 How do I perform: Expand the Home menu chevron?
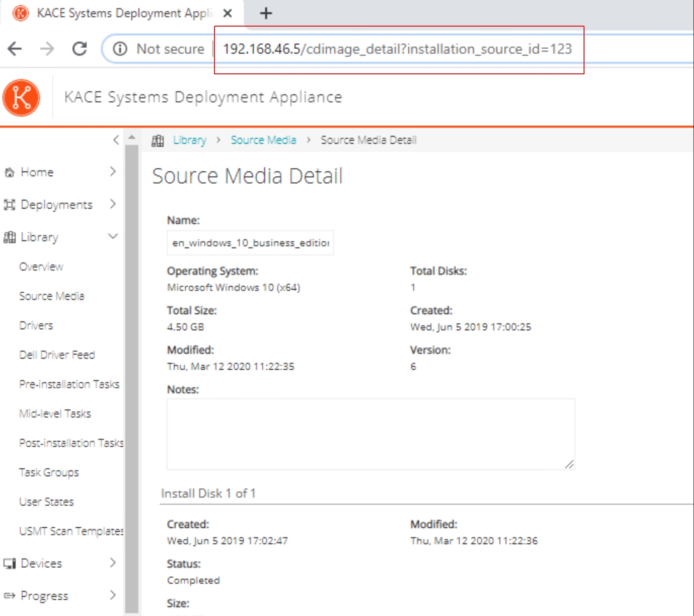pyautogui.click(x=113, y=172)
